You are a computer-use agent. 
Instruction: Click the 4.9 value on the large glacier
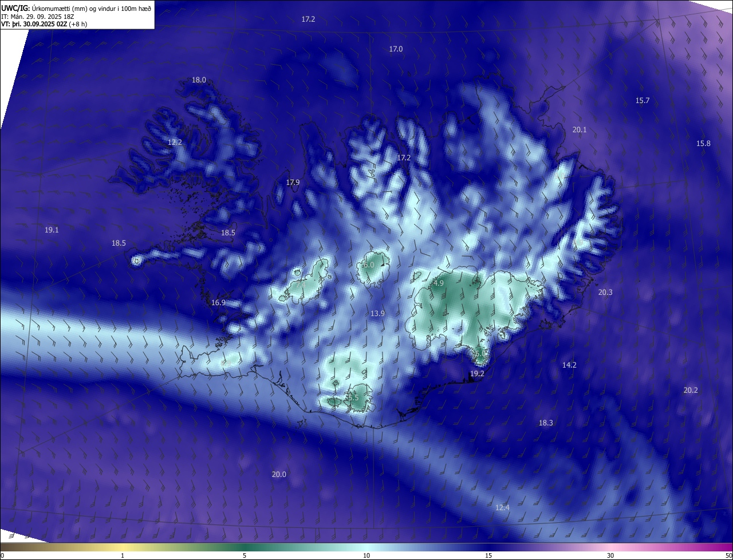439,283
